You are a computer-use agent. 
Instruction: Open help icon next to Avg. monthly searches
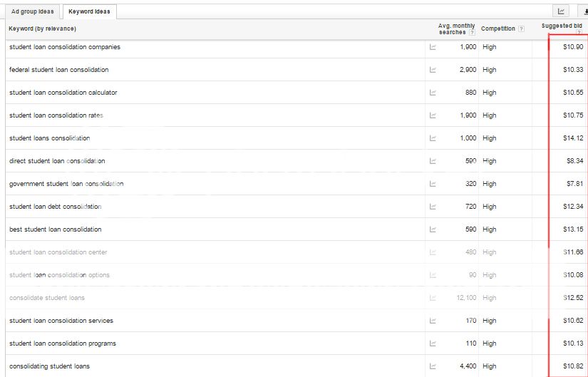472,33
